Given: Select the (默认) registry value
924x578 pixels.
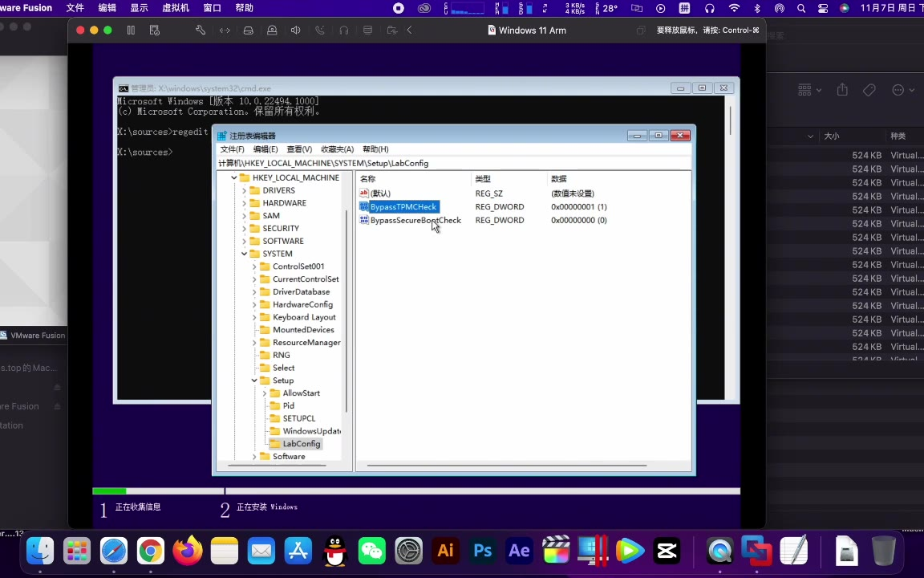Looking at the screenshot, I should tap(380, 193).
